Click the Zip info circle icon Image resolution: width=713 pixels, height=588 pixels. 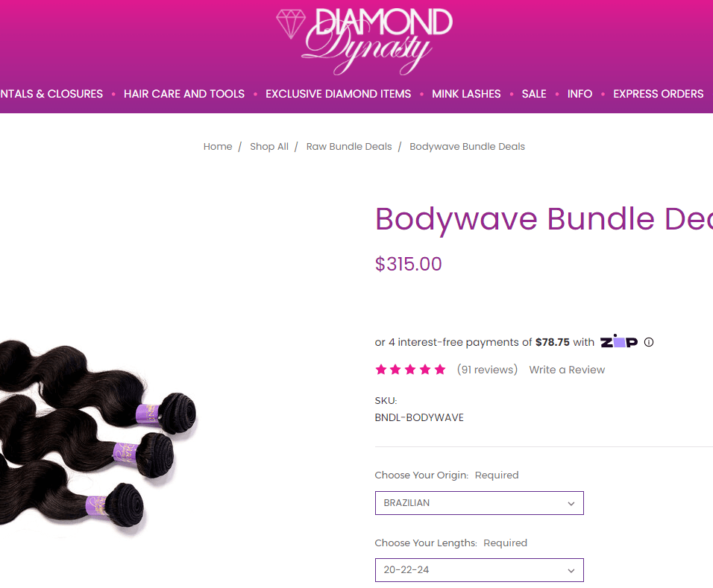(x=649, y=342)
